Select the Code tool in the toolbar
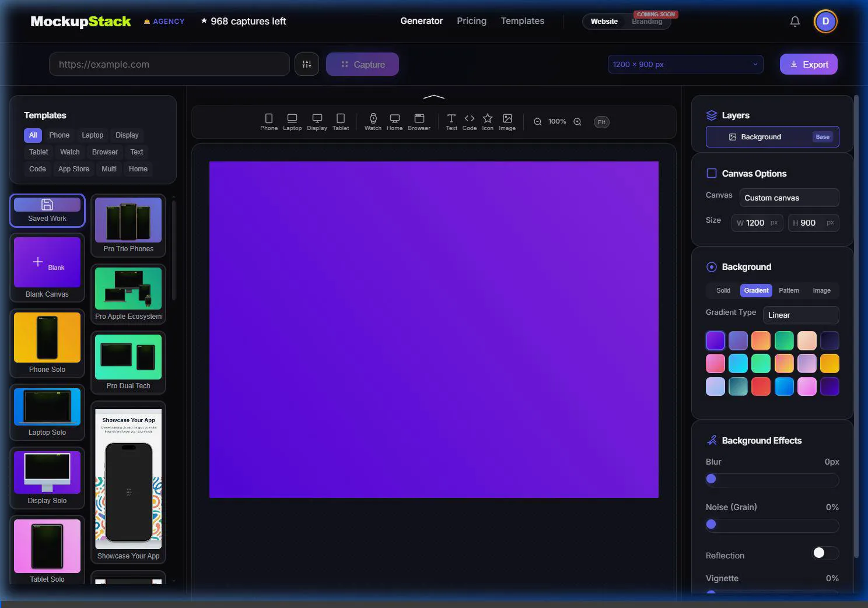The height and width of the screenshot is (608, 868). pos(470,122)
